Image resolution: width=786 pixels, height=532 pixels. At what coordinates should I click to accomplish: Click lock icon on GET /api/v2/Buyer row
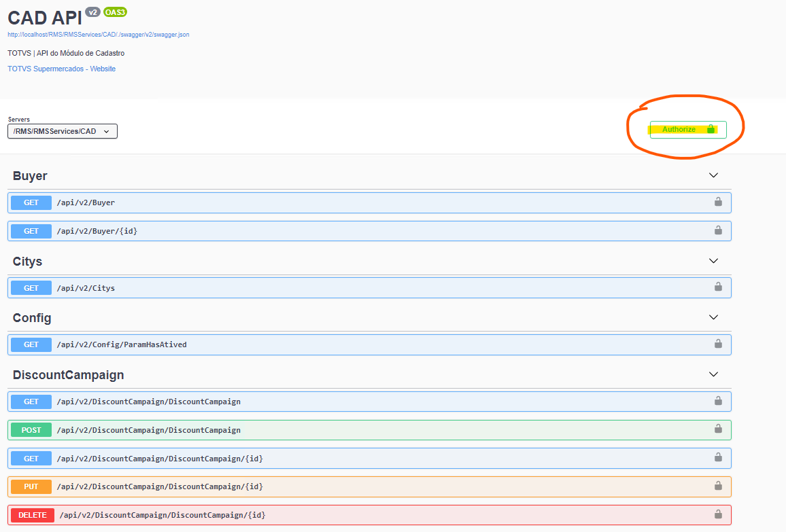pyautogui.click(x=717, y=202)
